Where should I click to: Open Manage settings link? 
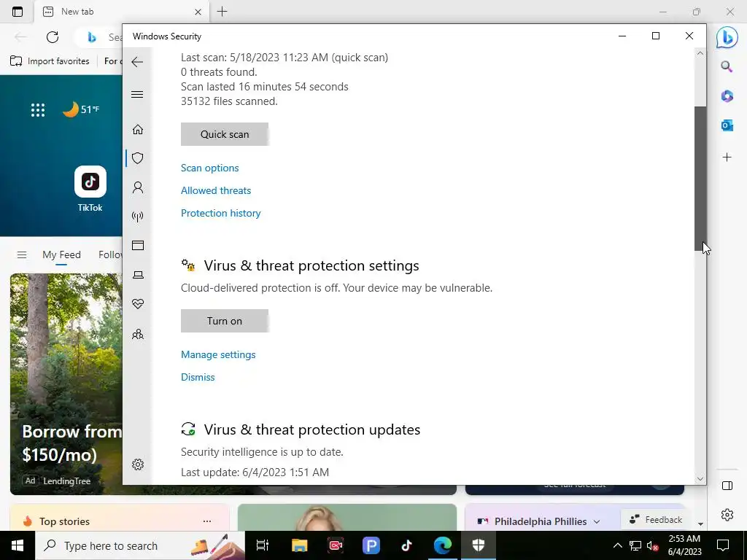(x=218, y=355)
